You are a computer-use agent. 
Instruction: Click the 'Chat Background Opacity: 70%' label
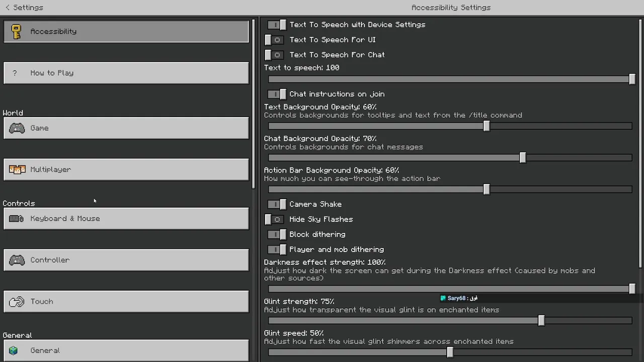point(320,138)
